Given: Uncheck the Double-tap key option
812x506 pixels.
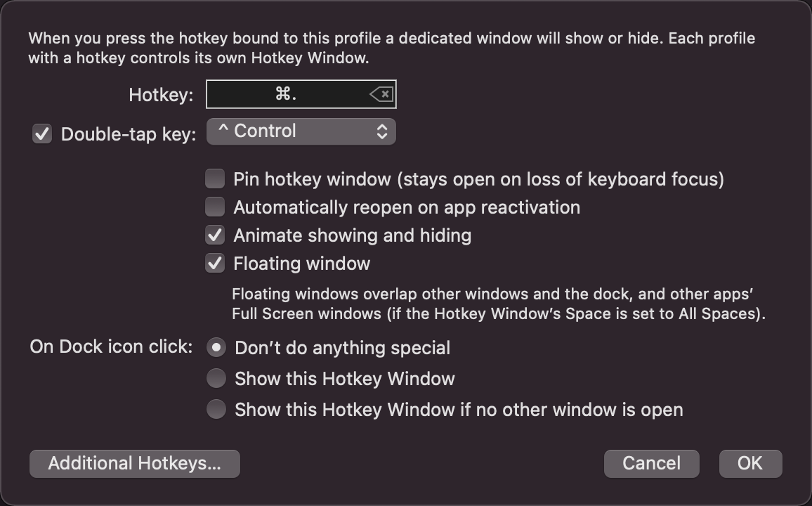Looking at the screenshot, I should pyautogui.click(x=41, y=134).
